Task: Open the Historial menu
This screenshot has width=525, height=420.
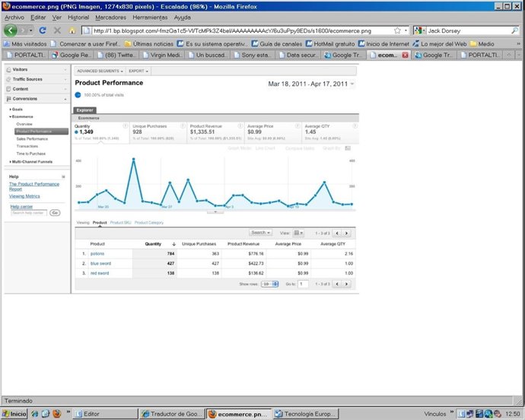Action: (78, 17)
